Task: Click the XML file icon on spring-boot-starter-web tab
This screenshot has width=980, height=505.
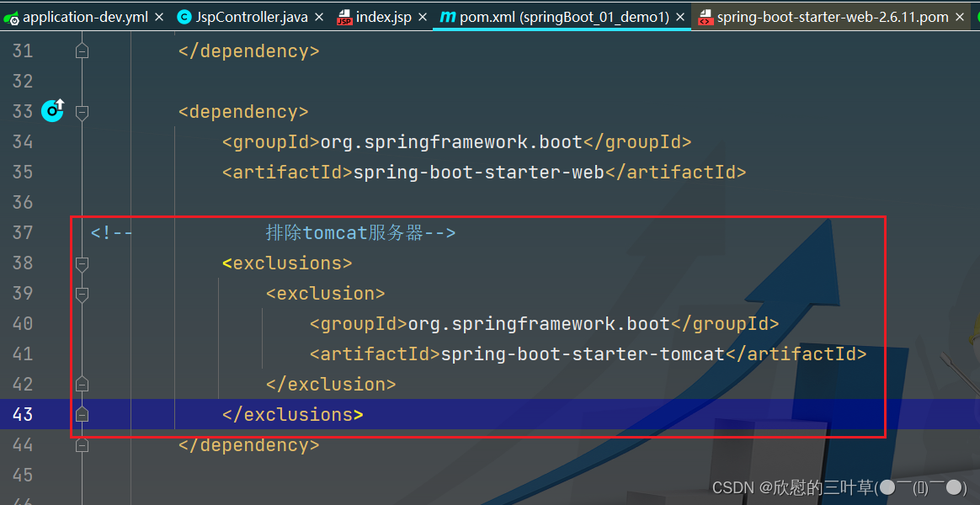Action: [705, 18]
